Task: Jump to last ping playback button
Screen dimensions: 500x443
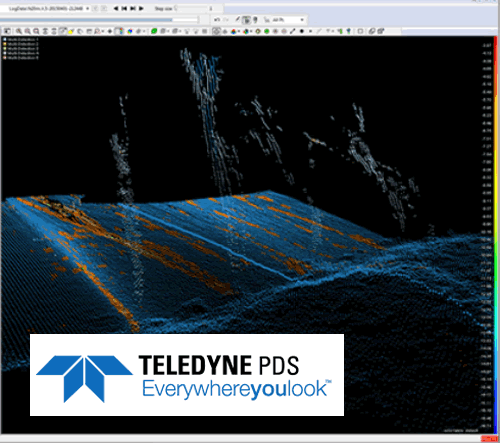Action: [133, 8]
